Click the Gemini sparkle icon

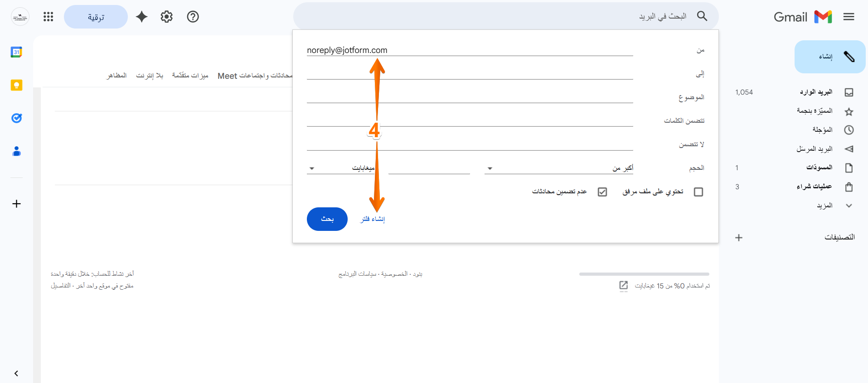coord(142,17)
